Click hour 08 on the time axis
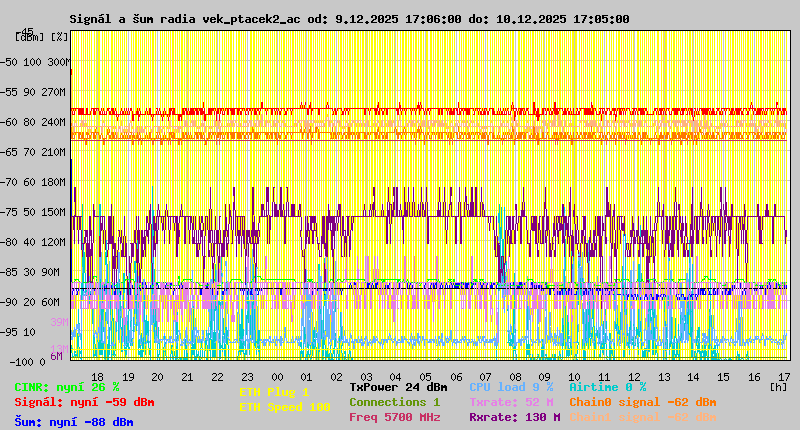This screenshot has height=430, width=800. click(514, 377)
